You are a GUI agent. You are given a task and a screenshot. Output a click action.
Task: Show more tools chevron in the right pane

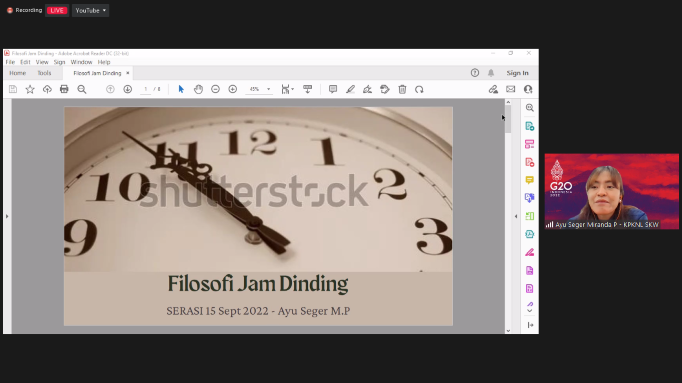529,310
